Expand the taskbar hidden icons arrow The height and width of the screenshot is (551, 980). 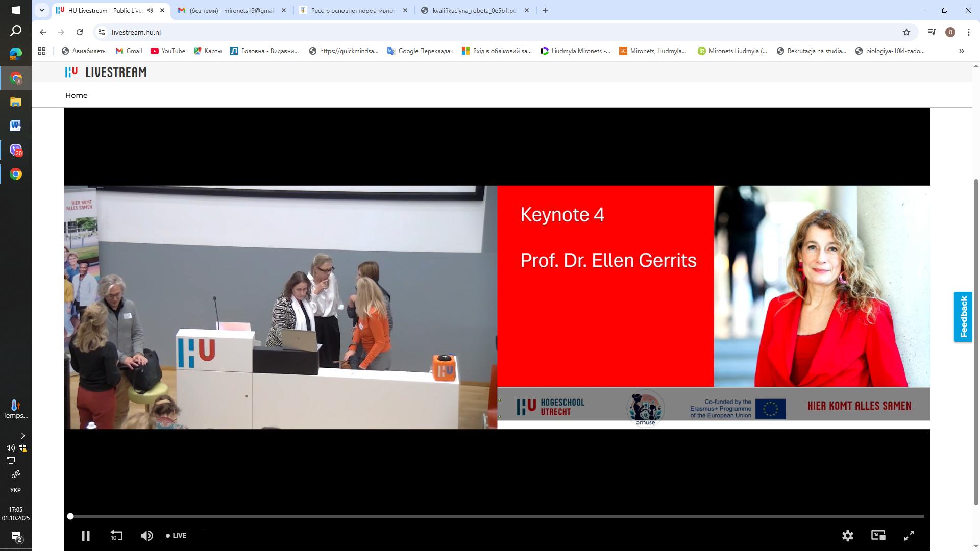22,436
